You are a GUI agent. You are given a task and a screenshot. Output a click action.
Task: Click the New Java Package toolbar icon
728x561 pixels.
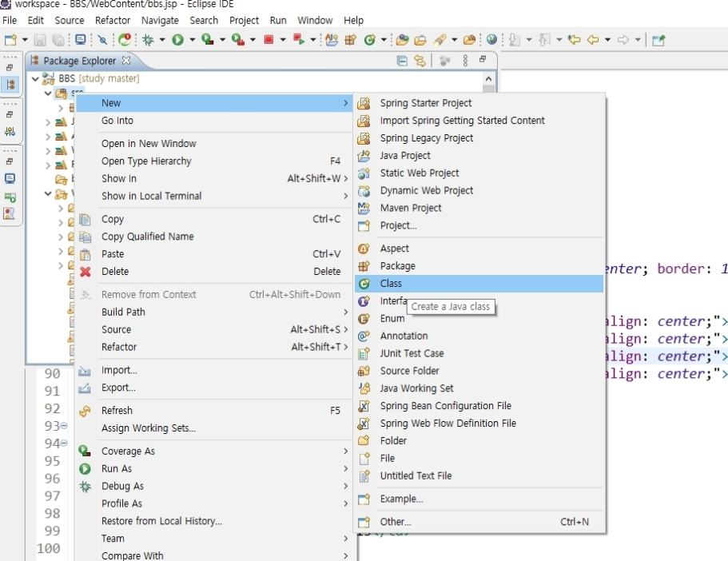(351, 40)
